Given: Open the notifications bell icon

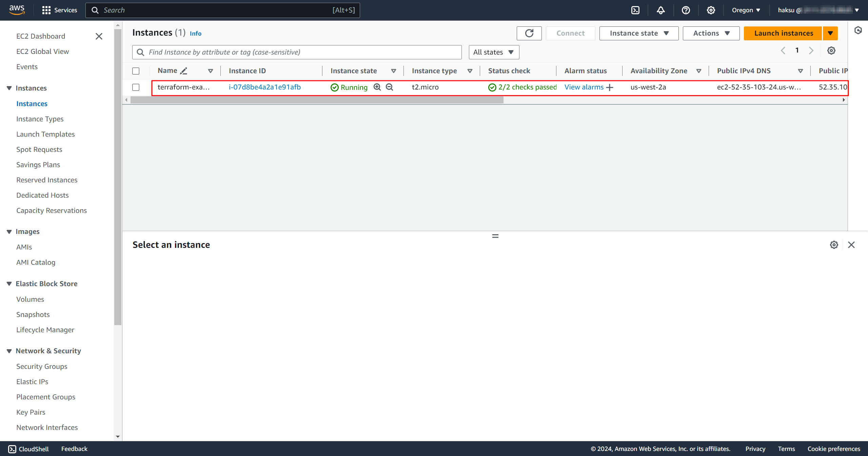Looking at the screenshot, I should coord(660,10).
